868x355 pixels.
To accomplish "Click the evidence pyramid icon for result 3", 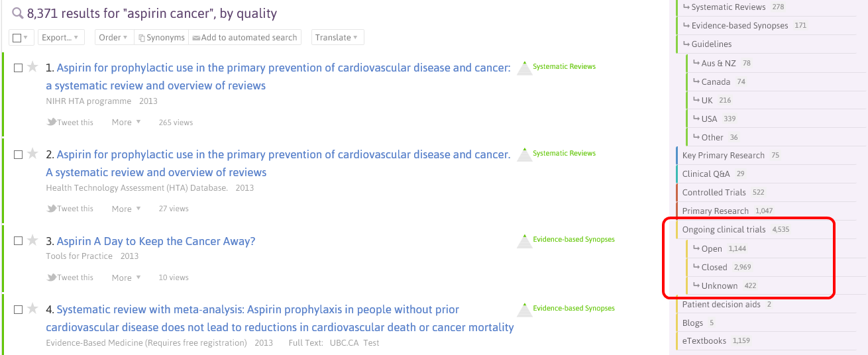I will click(525, 240).
